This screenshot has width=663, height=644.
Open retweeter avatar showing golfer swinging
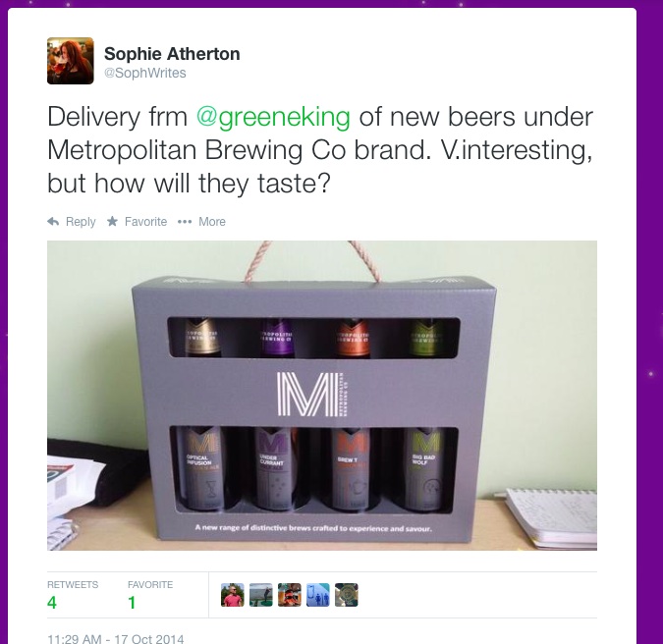[261, 595]
